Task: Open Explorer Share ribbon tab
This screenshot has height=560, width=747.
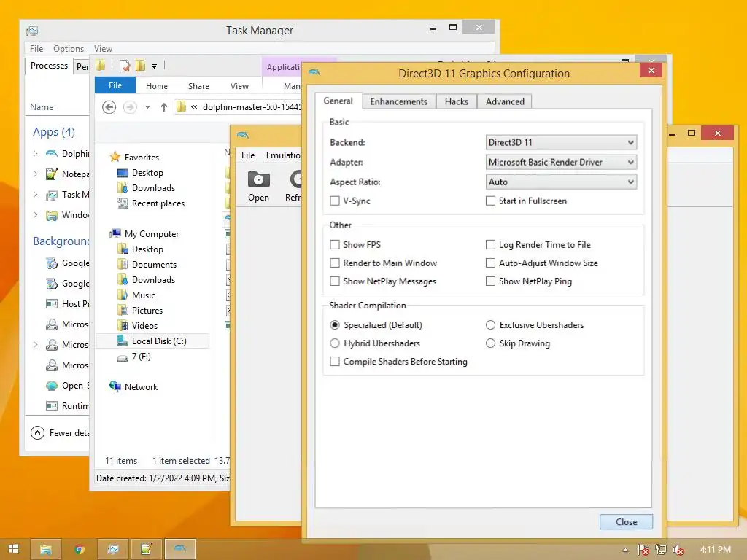Action: pos(198,86)
